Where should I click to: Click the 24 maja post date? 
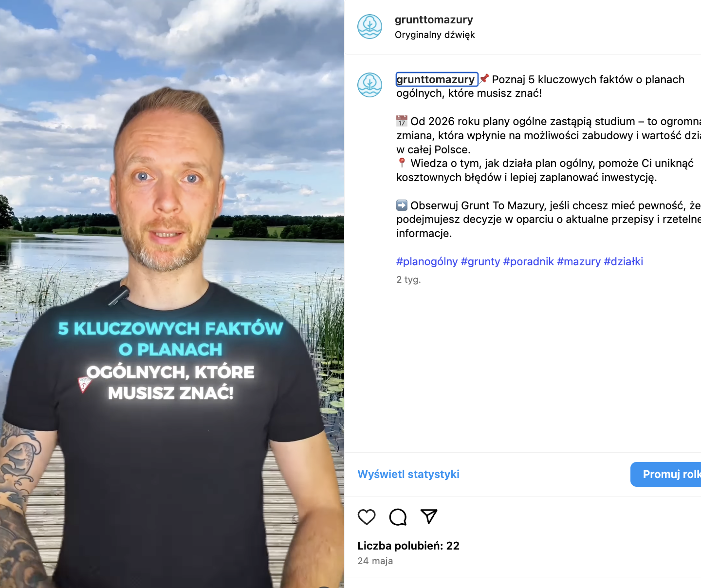tap(375, 561)
